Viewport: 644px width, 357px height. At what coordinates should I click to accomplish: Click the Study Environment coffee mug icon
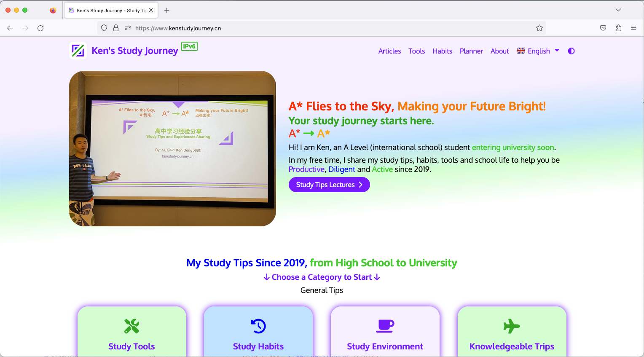point(385,326)
